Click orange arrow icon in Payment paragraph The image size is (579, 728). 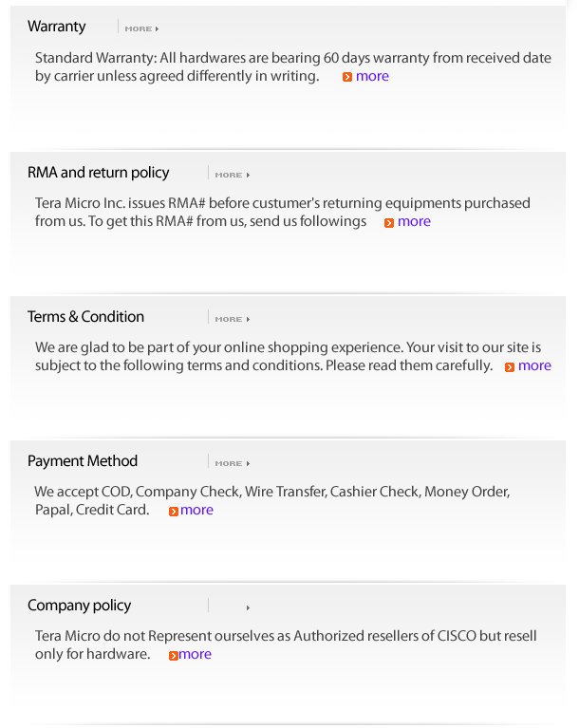coord(174,511)
